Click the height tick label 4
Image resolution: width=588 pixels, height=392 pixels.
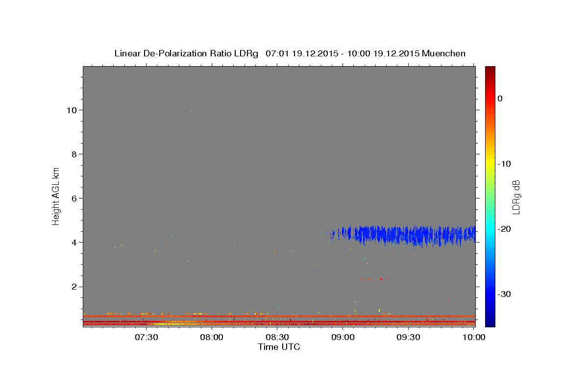(73, 243)
